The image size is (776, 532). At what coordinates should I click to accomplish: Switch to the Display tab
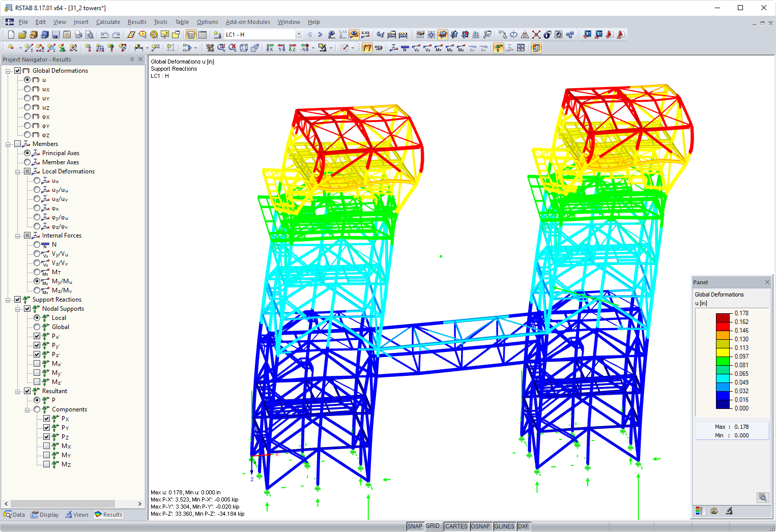point(45,514)
